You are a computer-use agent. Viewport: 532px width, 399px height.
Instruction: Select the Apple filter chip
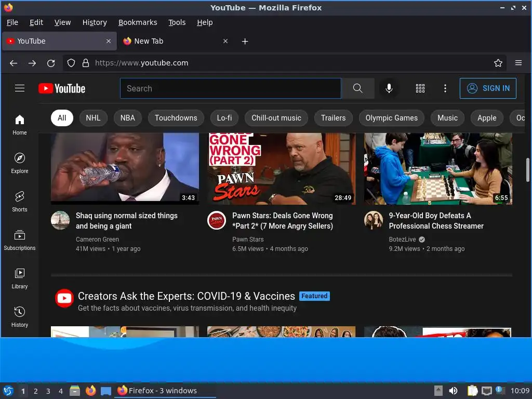pyautogui.click(x=487, y=118)
